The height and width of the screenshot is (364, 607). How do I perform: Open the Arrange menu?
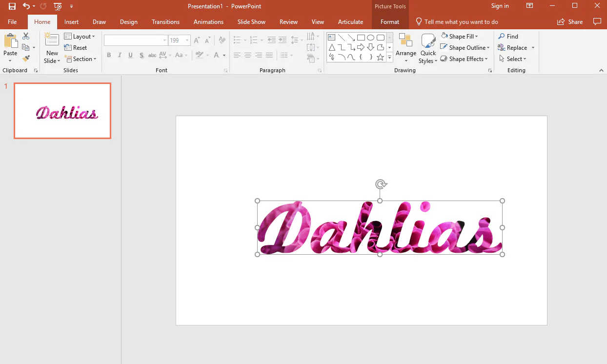click(x=406, y=48)
